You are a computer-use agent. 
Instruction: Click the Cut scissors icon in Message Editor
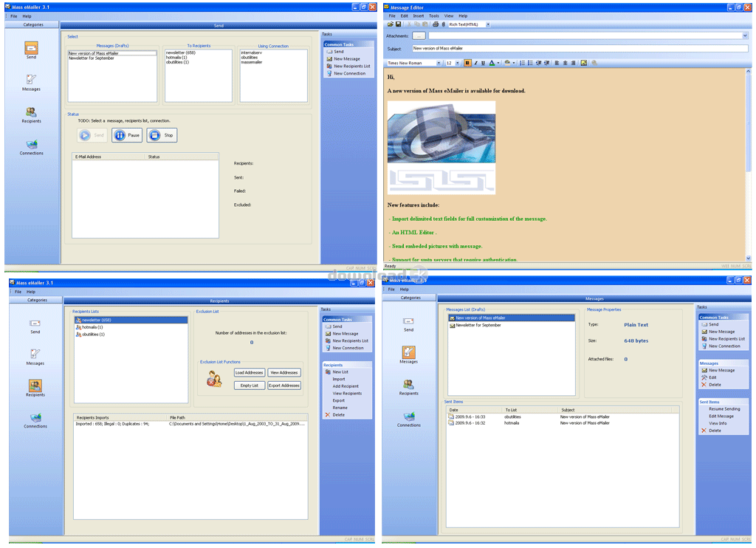coord(409,24)
